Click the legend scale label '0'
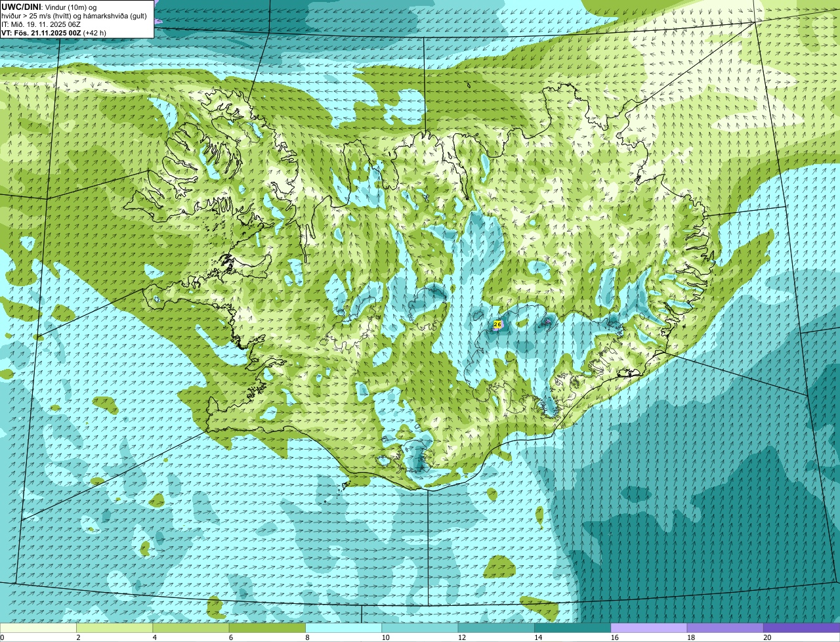840x642 pixels. tap(2, 637)
